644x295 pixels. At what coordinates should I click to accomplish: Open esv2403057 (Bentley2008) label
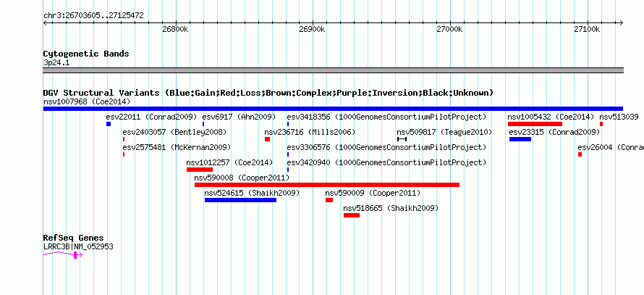point(174,132)
